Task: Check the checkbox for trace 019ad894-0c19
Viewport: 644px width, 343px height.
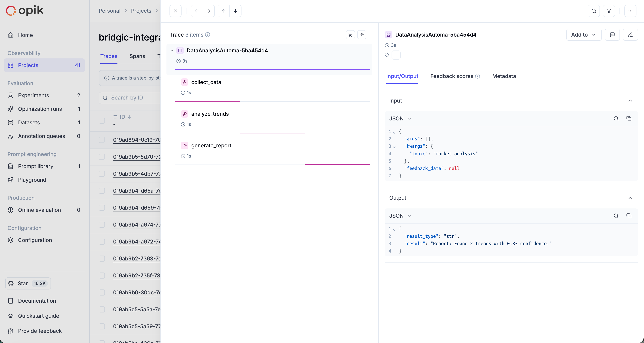Action: [x=102, y=139]
